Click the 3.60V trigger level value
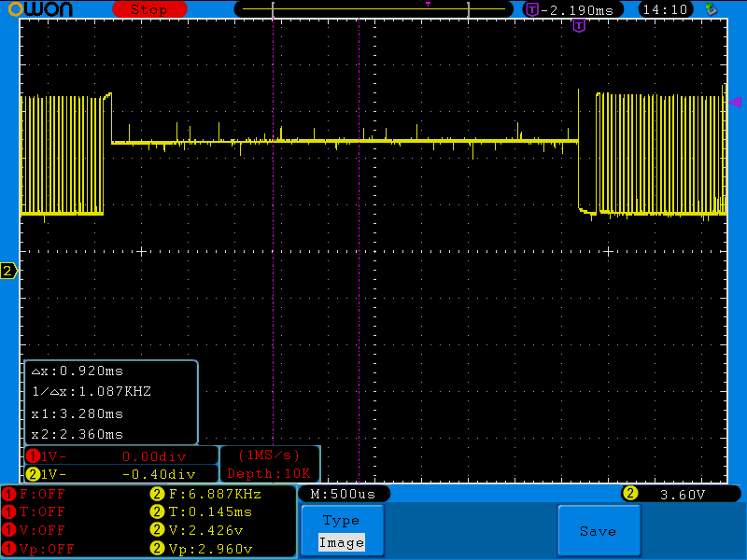 click(x=683, y=495)
